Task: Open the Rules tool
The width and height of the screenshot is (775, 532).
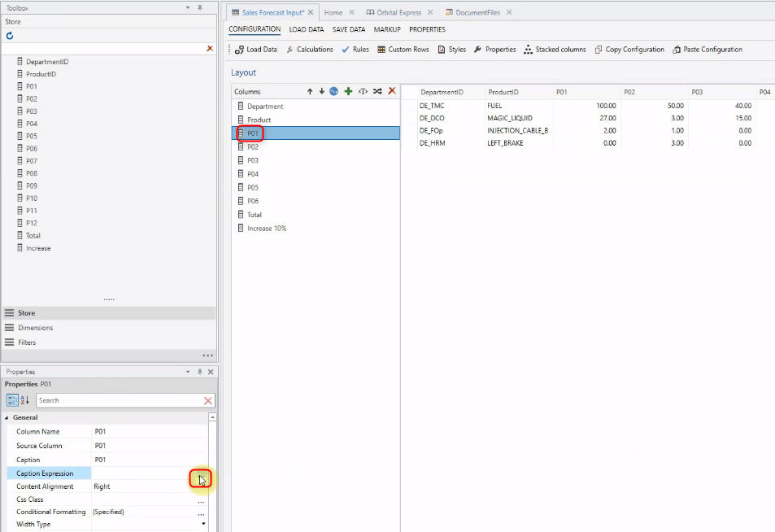Action: 355,49
